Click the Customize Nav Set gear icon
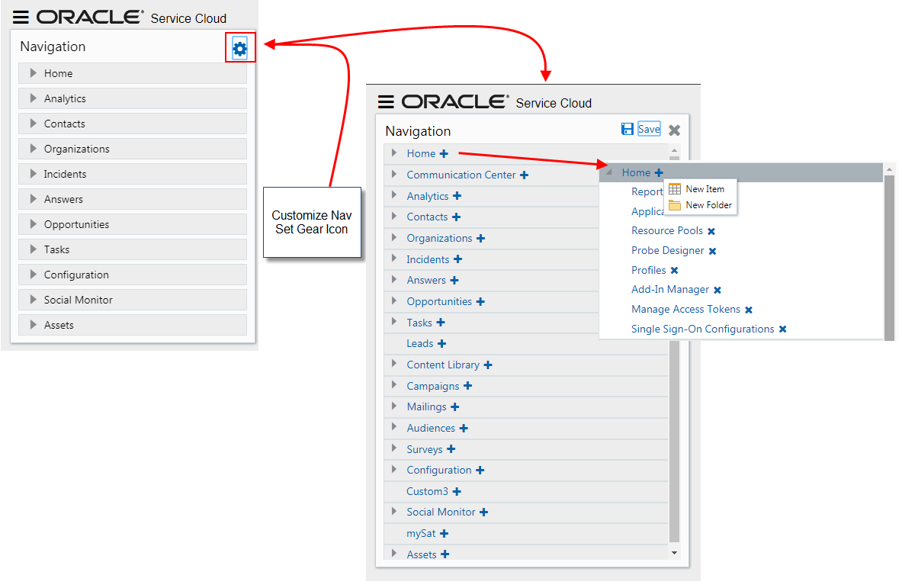902x588 pixels. pos(240,47)
